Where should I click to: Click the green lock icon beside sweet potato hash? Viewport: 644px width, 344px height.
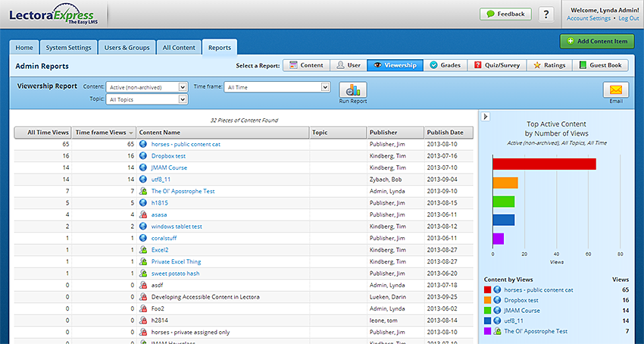pos(143,274)
